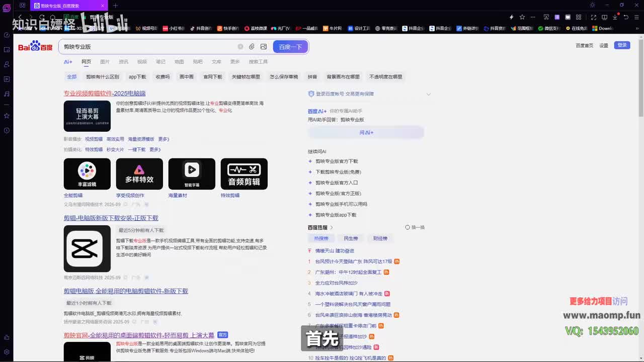Click 换一换 to refresh hot list
Viewport: 644px width, 362px height.
[x=415, y=228]
